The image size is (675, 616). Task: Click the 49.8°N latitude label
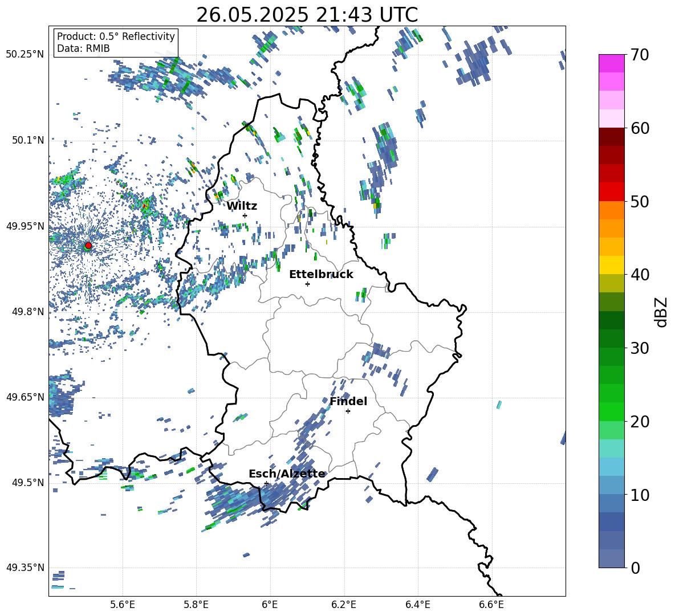pos(27,312)
